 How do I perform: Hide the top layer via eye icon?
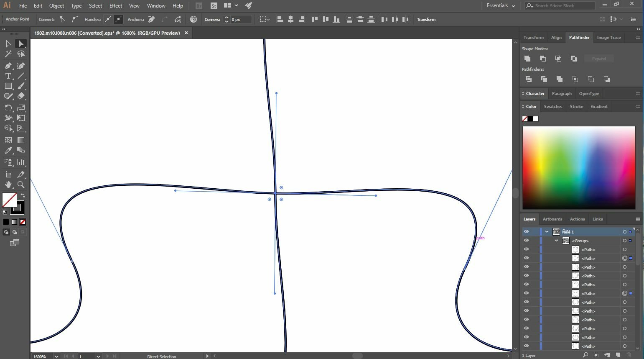(526, 231)
